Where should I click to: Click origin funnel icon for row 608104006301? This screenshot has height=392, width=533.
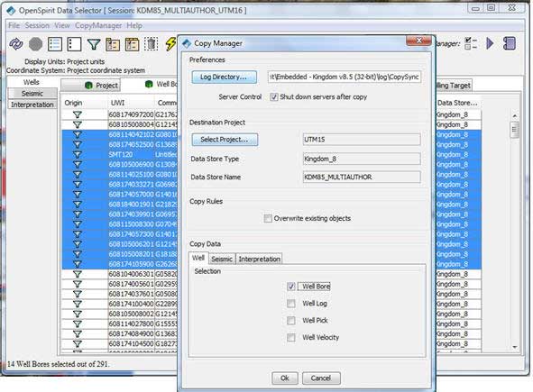coord(78,274)
